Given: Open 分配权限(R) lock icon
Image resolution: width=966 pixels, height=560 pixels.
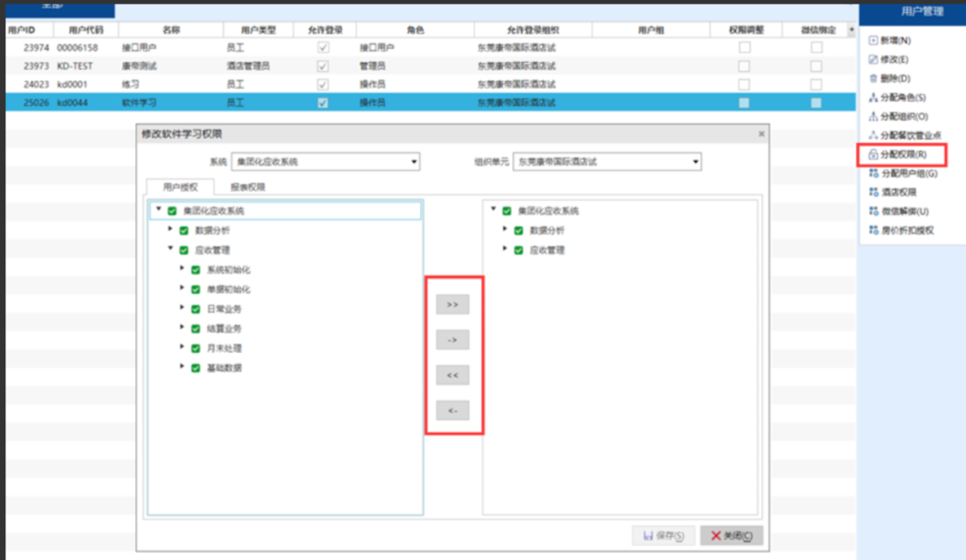Looking at the screenshot, I should tap(873, 155).
